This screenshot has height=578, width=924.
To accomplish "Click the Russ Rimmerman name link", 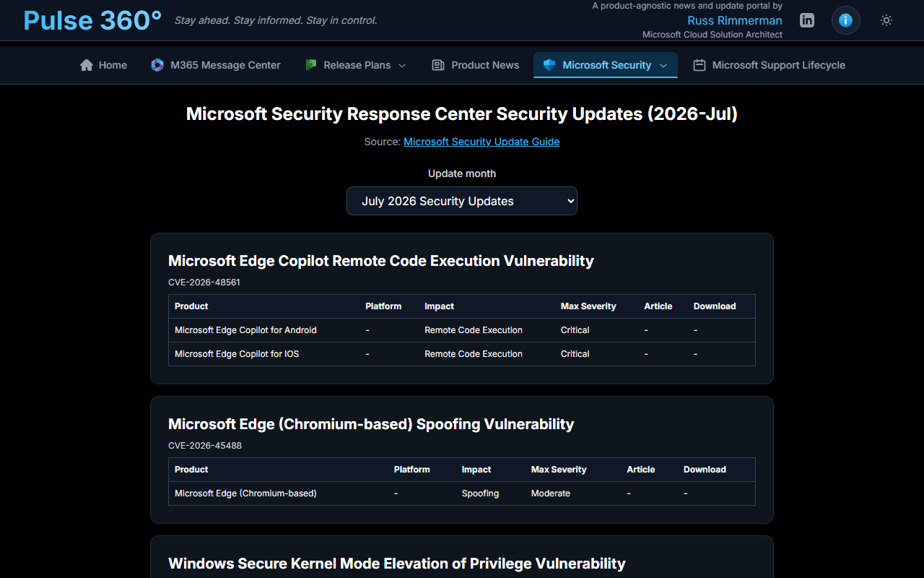I will (x=735, y=20).
